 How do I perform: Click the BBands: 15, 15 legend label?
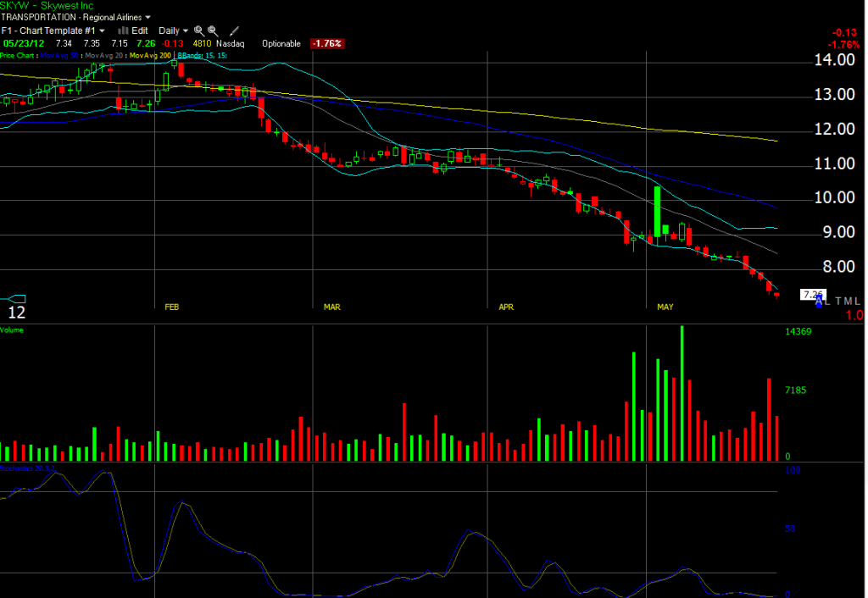coord(202,55)
